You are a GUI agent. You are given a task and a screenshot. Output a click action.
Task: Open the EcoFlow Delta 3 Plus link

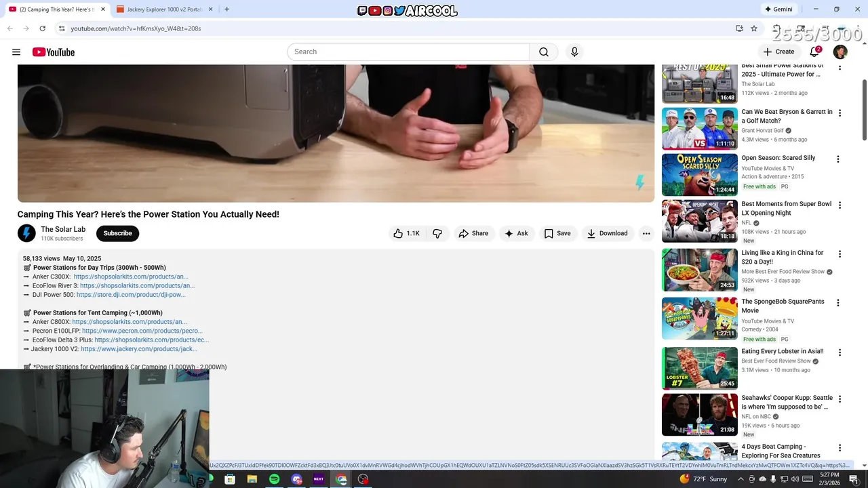pos(152,340)
